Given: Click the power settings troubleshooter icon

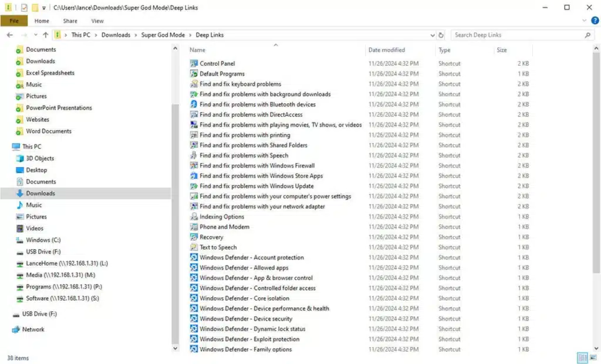Looking at the screenshot, I should [194, 196].
